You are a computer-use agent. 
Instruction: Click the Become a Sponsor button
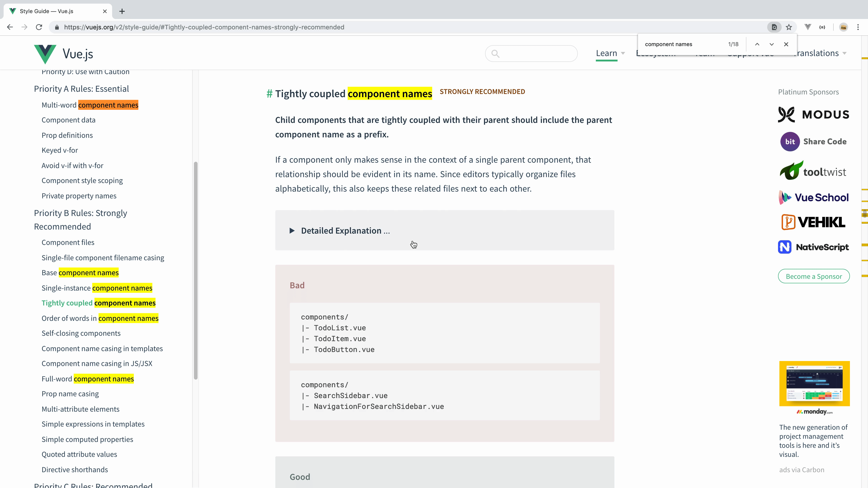[814, 277]
